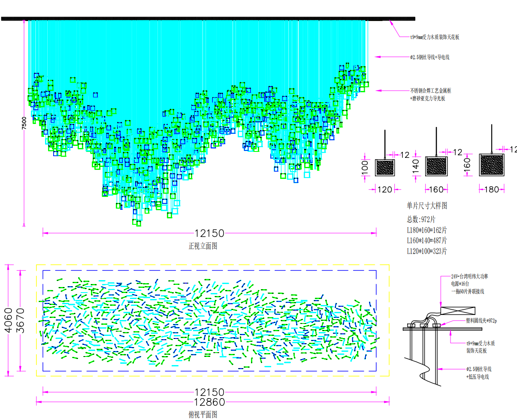Select the 3670 vertical dimension text
The width and height of the screenshot is (517, 420).
coord(20,320)
